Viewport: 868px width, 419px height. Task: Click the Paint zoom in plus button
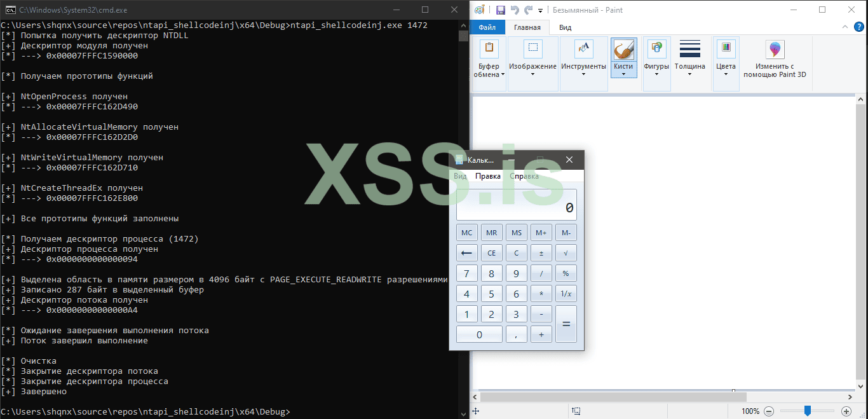click(x=846, y=411)
